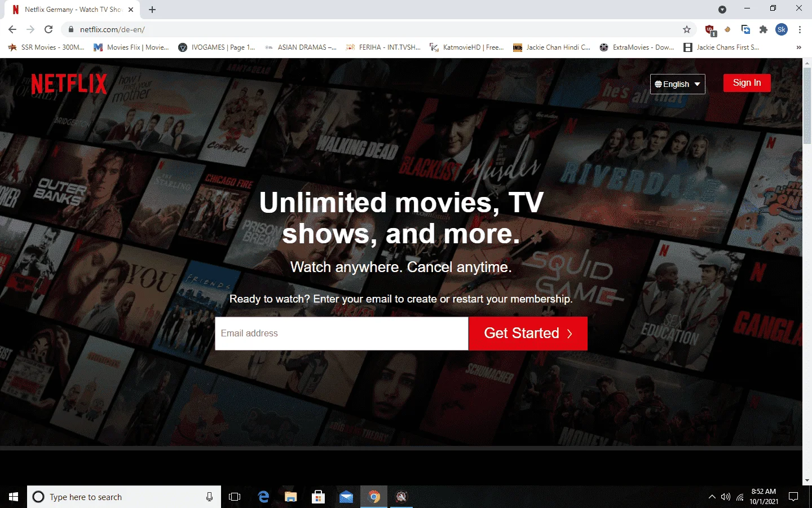Open the Extensions puzzle piece menu
812x508 pixels.
(x=764, y=29)
